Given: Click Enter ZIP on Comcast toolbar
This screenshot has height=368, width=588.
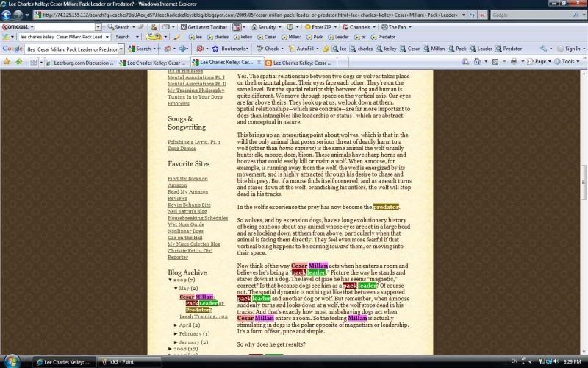Looking at the screenshot, I should click(x=318, y=27).
